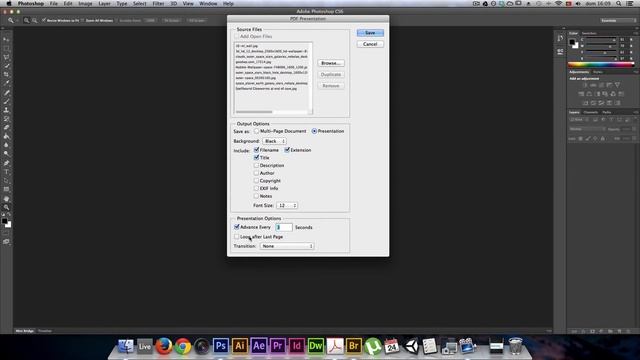The image size is (640, 360).
Task: Enable the EXIF Info checkbox
Action: (256, 188)
